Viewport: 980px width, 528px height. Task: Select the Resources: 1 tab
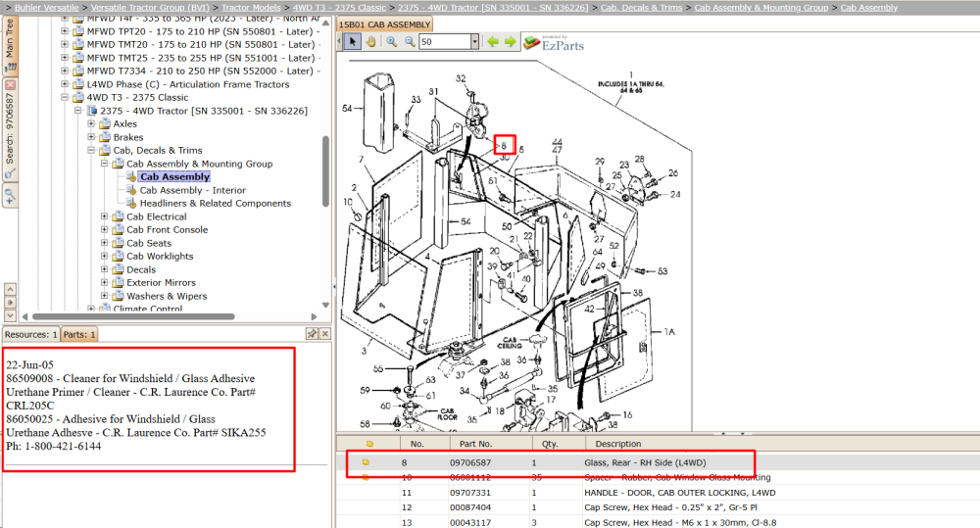coord(31,334)
